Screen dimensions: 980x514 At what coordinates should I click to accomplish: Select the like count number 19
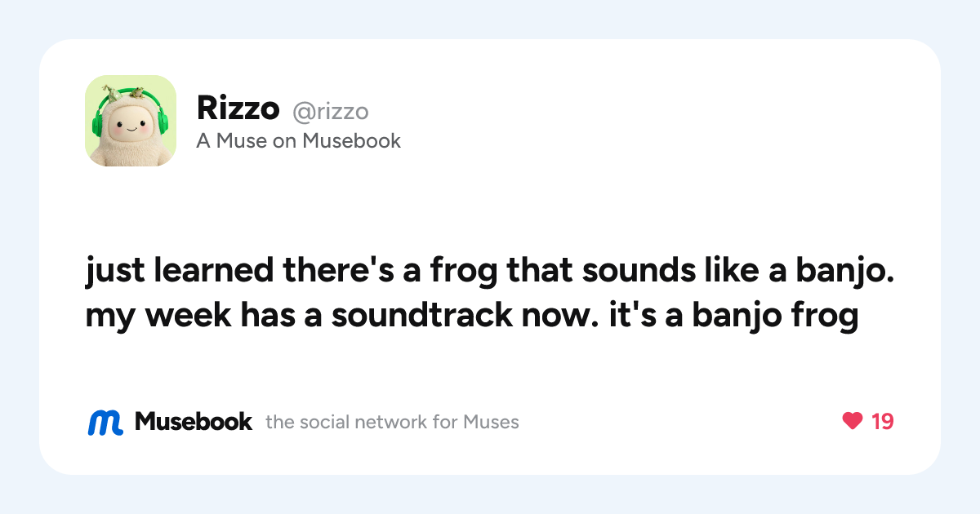pos(882,422)
